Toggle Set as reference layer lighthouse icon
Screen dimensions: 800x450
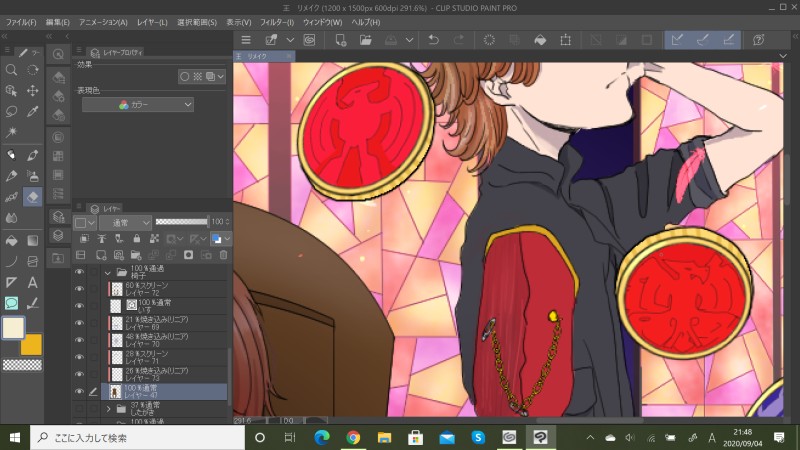[102, 238]
